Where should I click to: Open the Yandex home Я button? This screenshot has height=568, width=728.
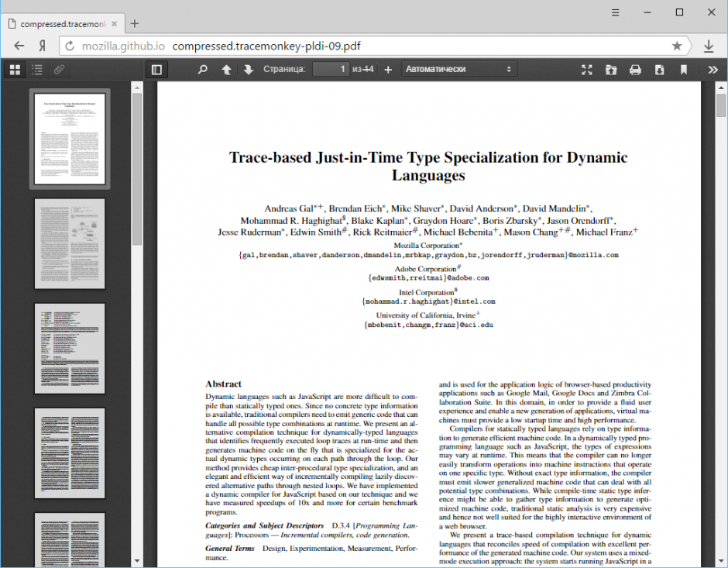[43, 46]
